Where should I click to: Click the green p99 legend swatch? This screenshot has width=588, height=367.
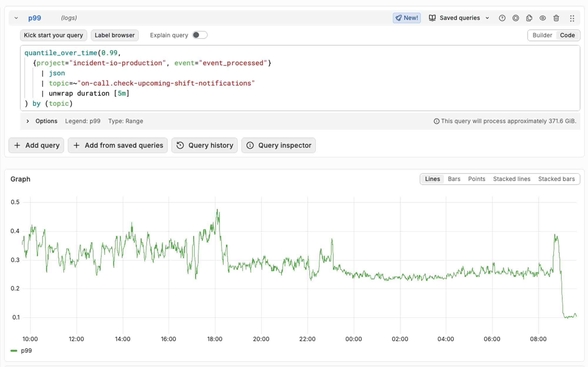(14, 351)
